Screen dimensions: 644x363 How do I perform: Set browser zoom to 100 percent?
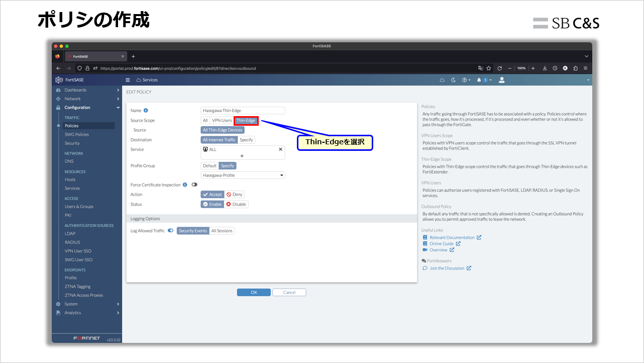click(521, 68)
